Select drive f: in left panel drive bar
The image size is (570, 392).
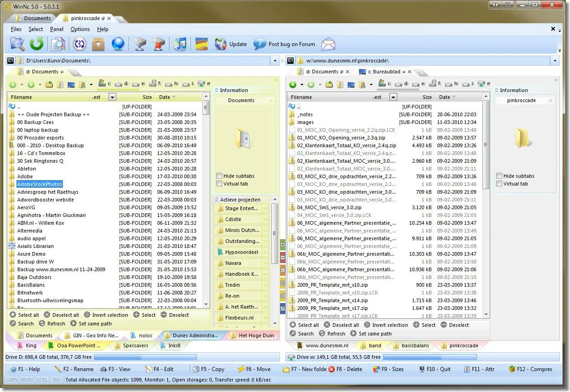tap(155, 84)
